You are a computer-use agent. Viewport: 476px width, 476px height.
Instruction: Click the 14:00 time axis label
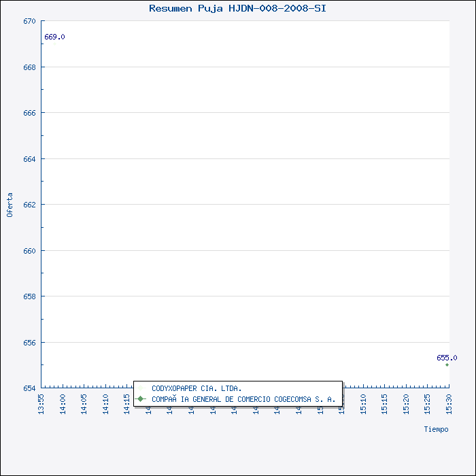tap(63, 403)
